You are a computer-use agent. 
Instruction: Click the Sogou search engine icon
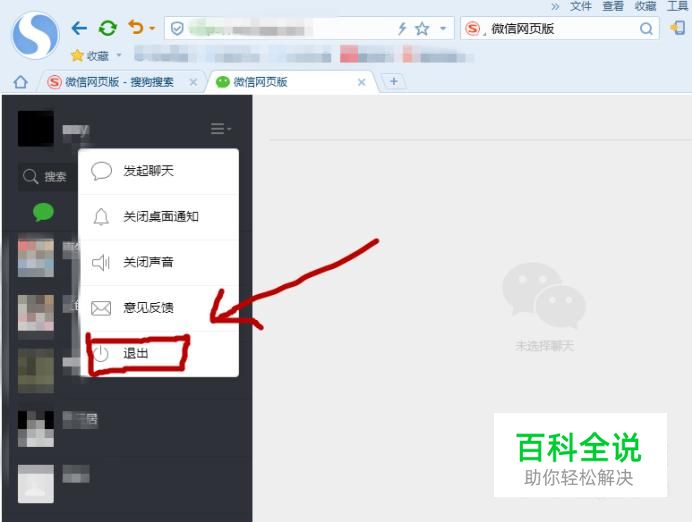click(x=473, y=29)
